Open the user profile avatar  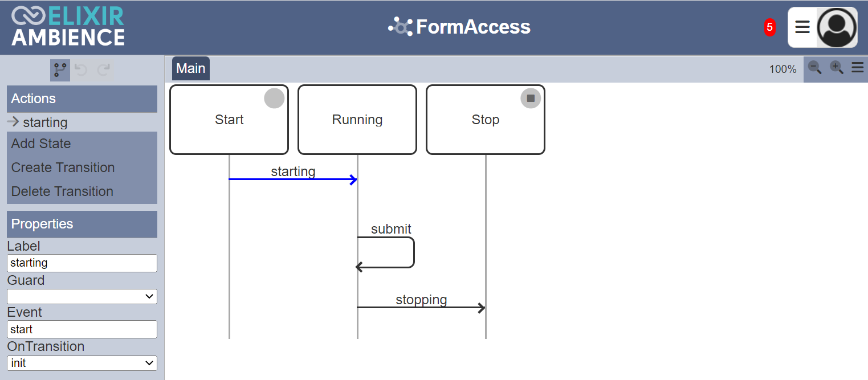coord(837,27)
